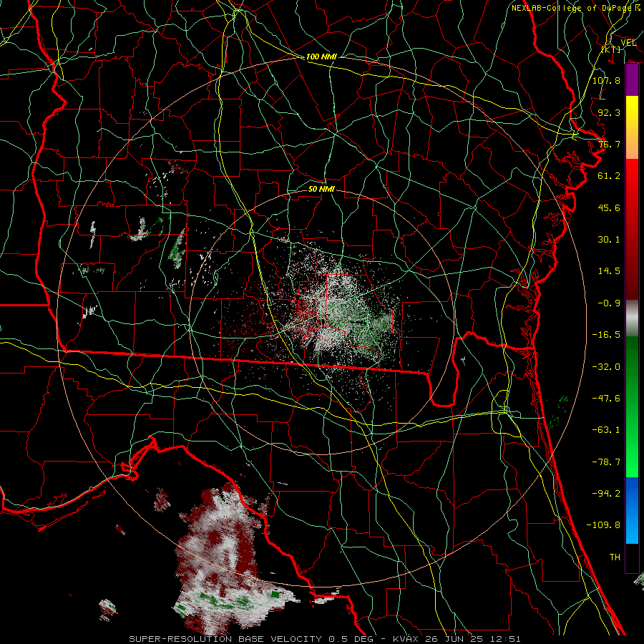This screenshot has width=644, height=644.
Task: Click the 14.5 velocity scale value
Action: pos(609,271)
